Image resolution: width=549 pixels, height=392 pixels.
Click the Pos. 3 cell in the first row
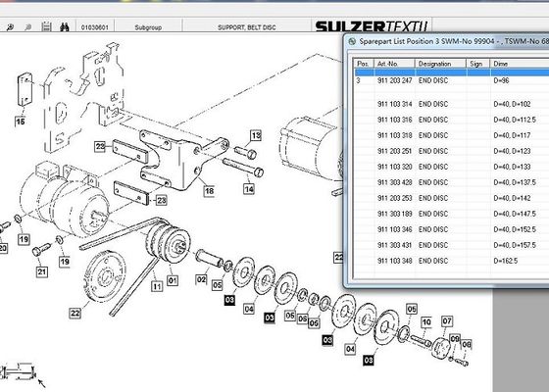[x=358, y=80]
